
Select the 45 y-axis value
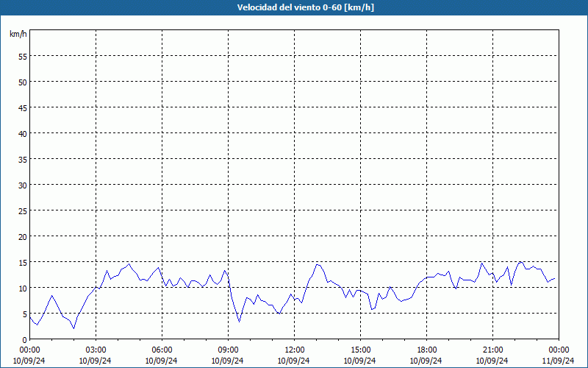(22, 107)
